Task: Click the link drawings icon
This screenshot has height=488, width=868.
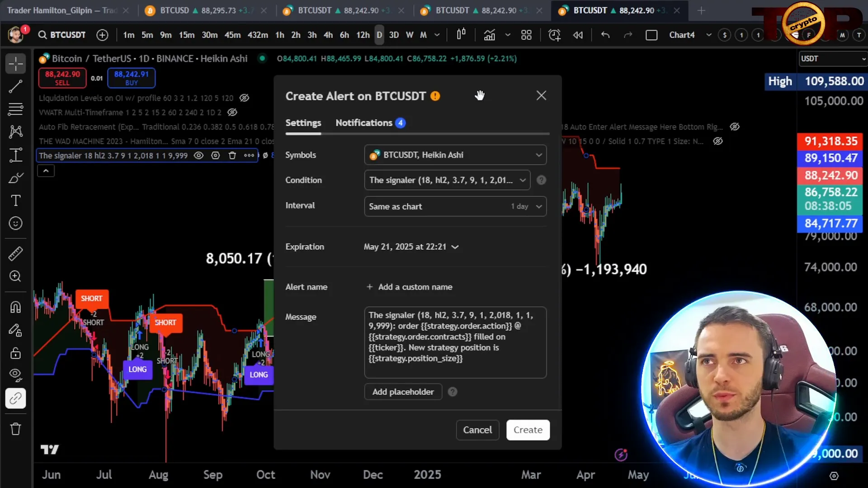Action: tap(15, 398)
